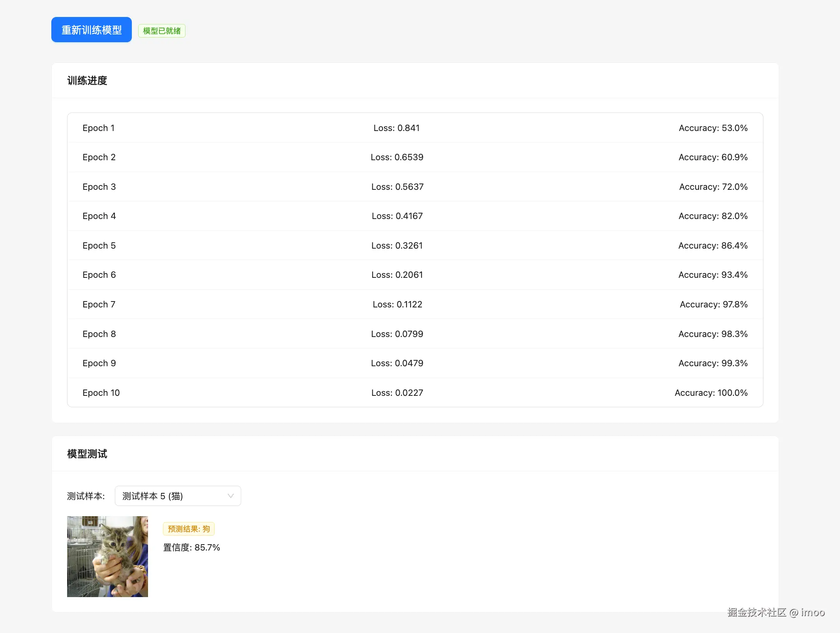Click Accuracy: 100.0% in Epoch 10
The image size is (840, 633).
click(x=711, y=393)
